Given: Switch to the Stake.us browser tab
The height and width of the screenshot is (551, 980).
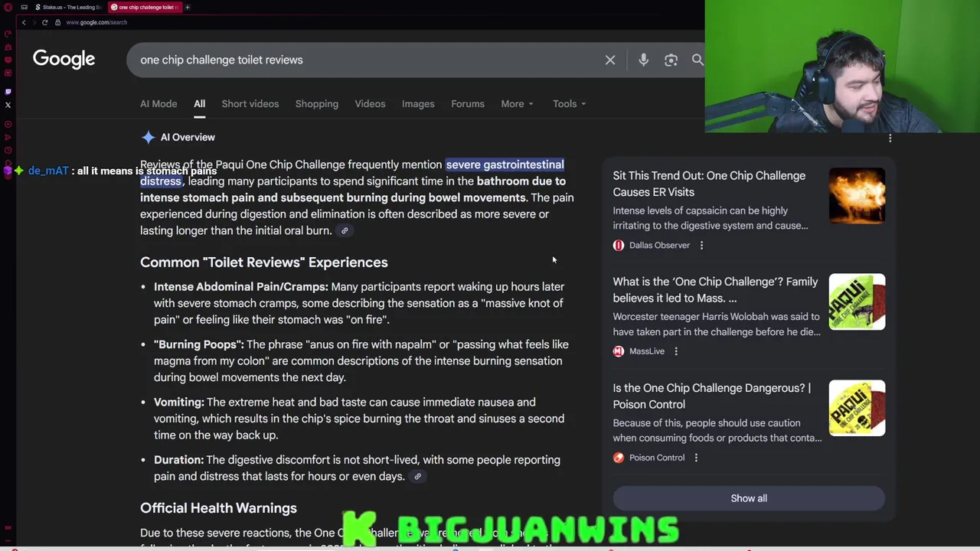Looking at the screenshot, I should [67, 7].
